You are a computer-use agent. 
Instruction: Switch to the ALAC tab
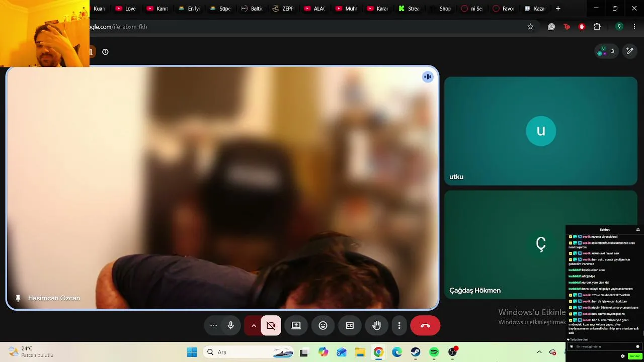(x=314, y=9)
